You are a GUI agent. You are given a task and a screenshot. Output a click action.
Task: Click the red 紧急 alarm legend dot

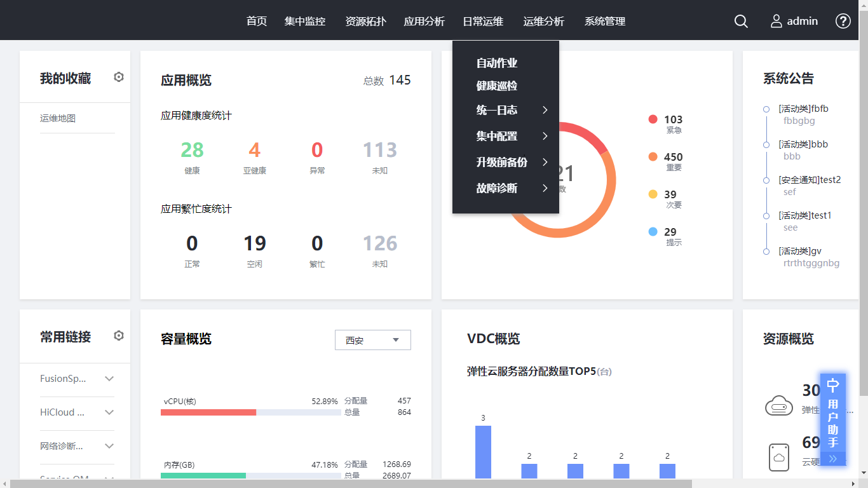(653, 119)
